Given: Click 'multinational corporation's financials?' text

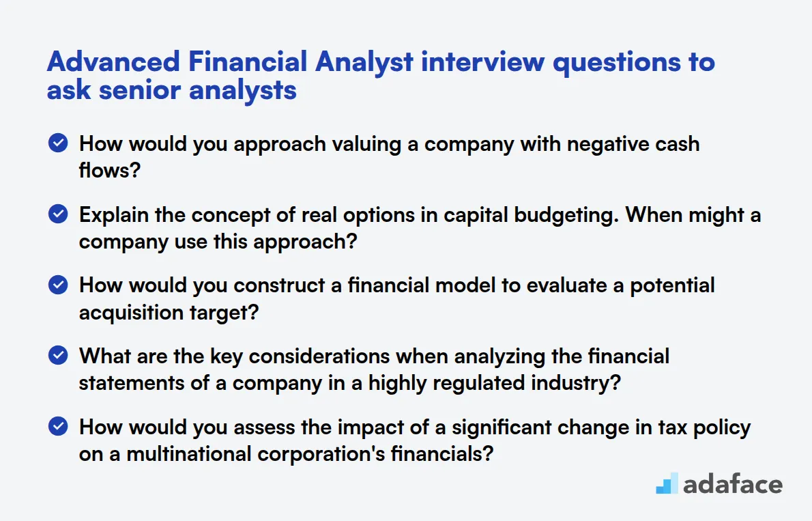Looking at the screenshot, I should pos(310,454).
